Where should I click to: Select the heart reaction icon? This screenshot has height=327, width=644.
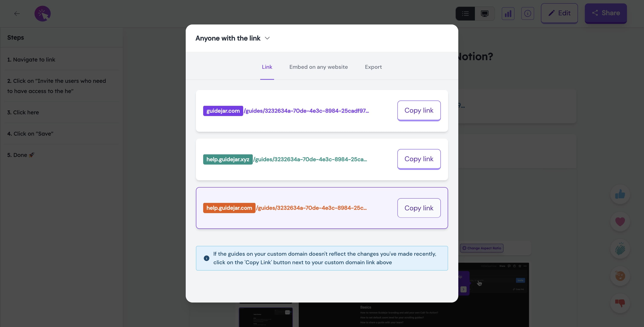[620, 221]
